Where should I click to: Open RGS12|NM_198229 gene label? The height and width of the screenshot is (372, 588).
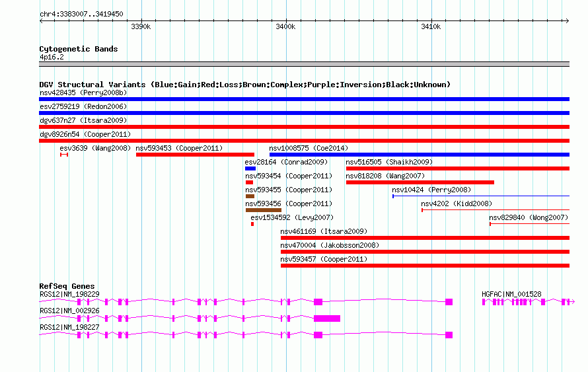pyautogui.click(x=69, y=295)
